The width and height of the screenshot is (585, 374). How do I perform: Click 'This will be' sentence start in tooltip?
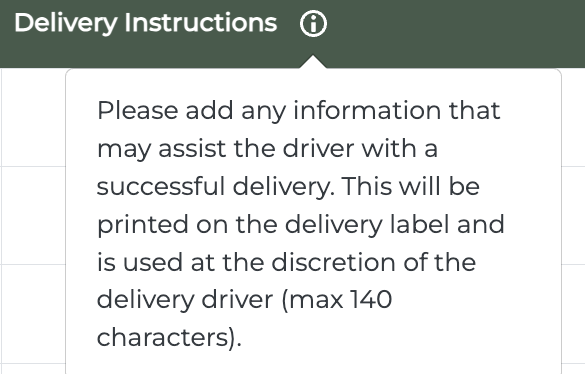tap(411, 187)
